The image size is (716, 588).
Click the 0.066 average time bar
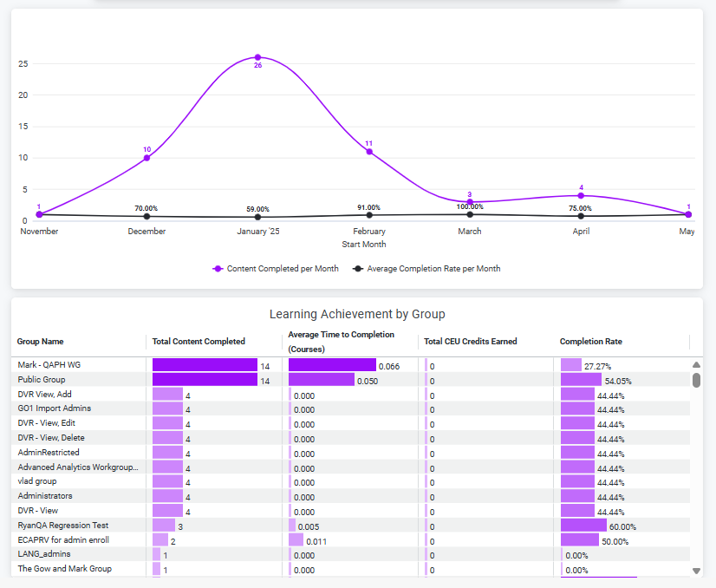coord(333,365)
